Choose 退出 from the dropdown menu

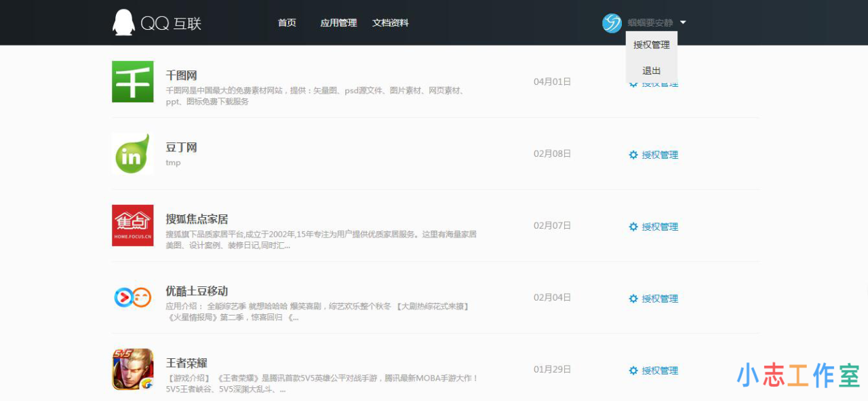tap(650, 70)
